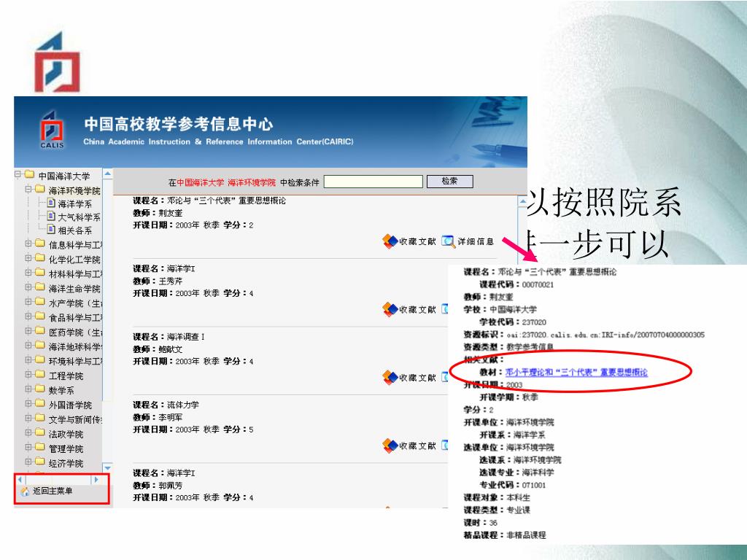Viewport: 747px width, 560px height.
Task: Click 专业代码 value 071001
Action: click(533, 485)
